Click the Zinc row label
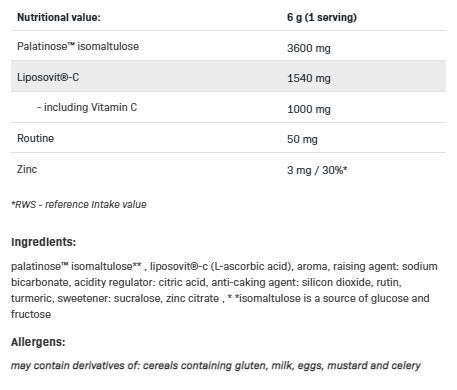The height and width of the screenshot is (390, 457). coord(27,169)
